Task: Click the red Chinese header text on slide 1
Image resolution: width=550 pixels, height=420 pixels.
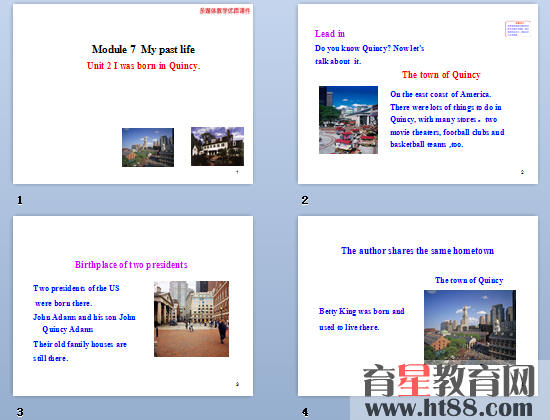Action: pyautogui.click(x=225, y=11)
